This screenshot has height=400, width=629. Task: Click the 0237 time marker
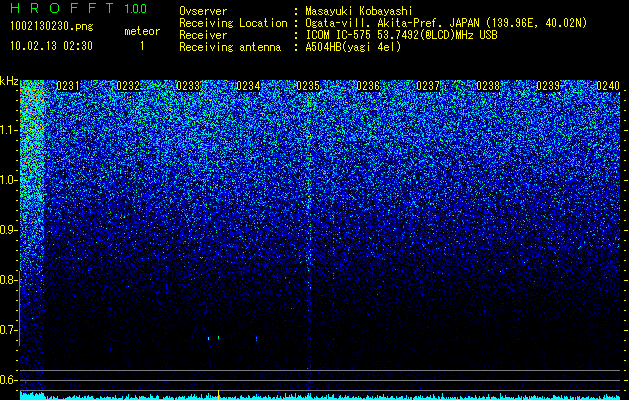pos(428,86)
